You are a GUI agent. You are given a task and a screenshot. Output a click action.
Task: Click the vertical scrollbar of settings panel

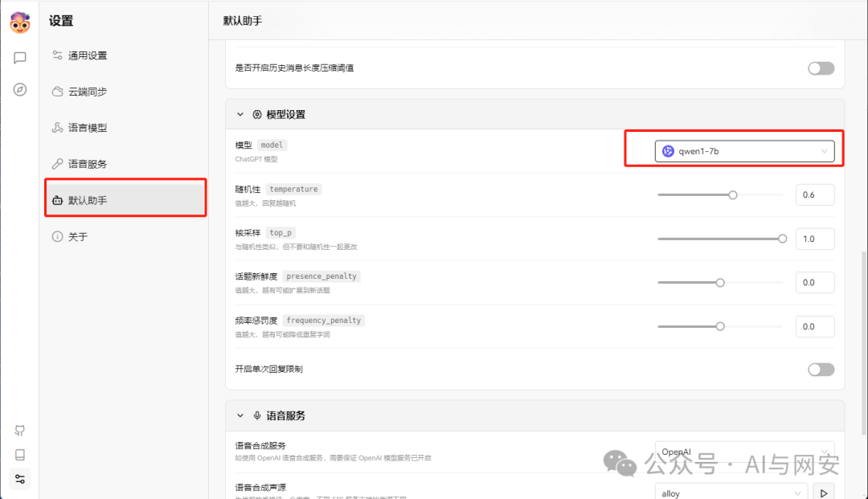pos(863,343)
